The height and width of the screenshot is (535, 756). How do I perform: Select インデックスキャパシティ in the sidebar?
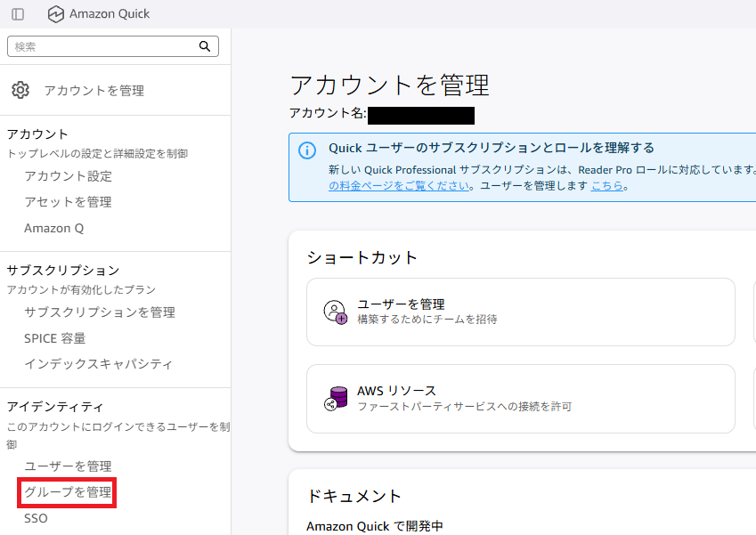[x=98, y=364]
